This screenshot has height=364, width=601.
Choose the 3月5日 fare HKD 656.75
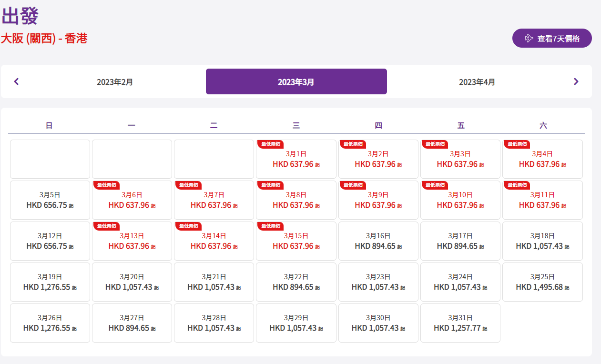pos(50,200)
